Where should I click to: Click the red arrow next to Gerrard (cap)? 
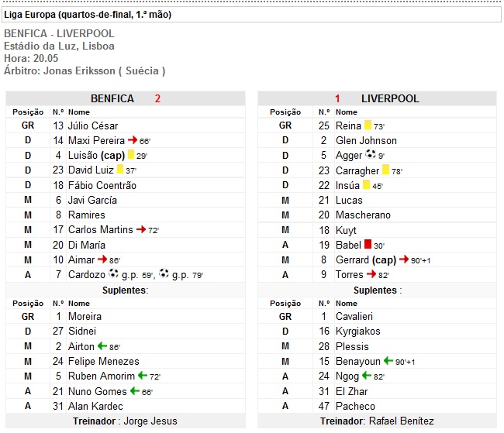404,259
